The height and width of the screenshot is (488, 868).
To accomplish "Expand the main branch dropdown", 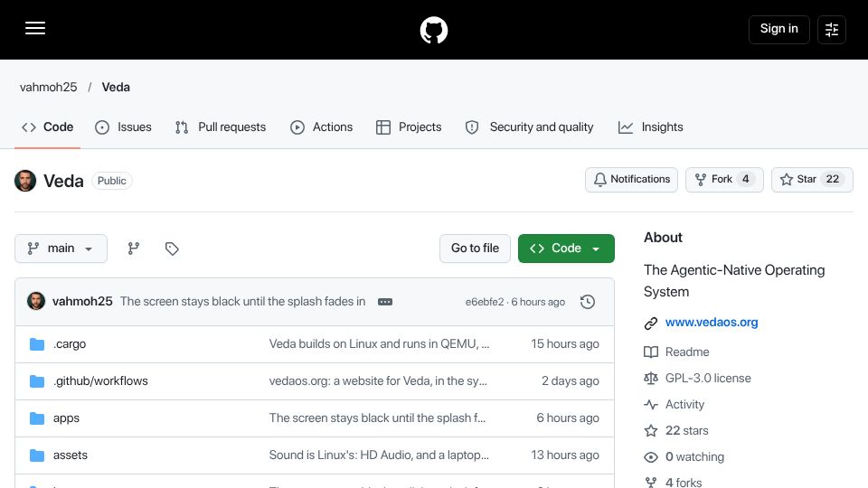I will tap(61, 249).
